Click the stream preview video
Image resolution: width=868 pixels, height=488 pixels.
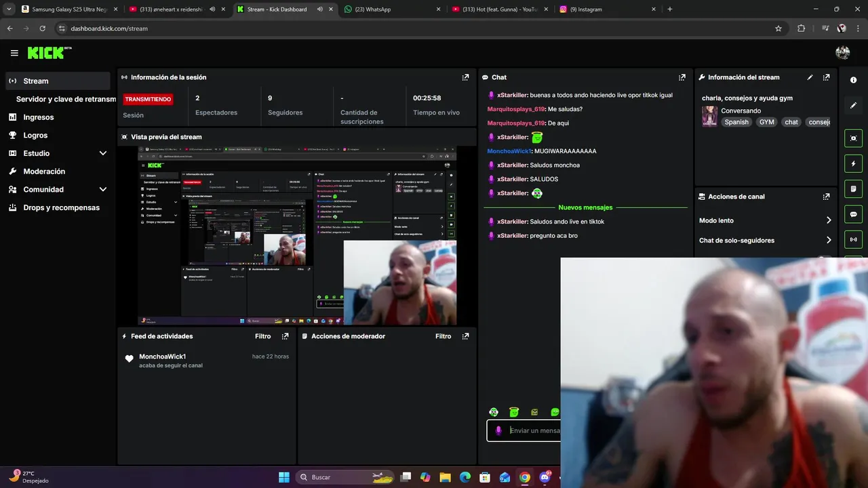point(297,236)
